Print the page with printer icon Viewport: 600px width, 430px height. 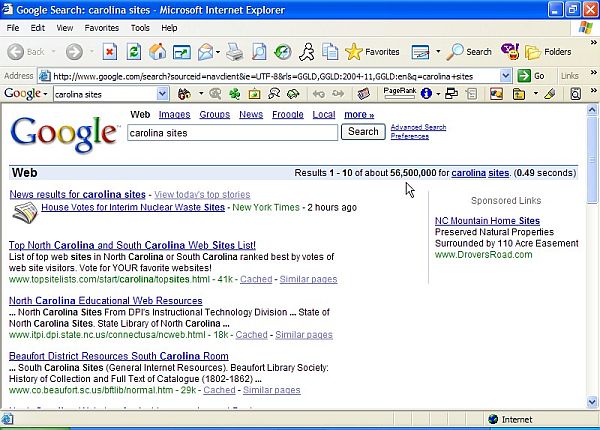[234, 52]
